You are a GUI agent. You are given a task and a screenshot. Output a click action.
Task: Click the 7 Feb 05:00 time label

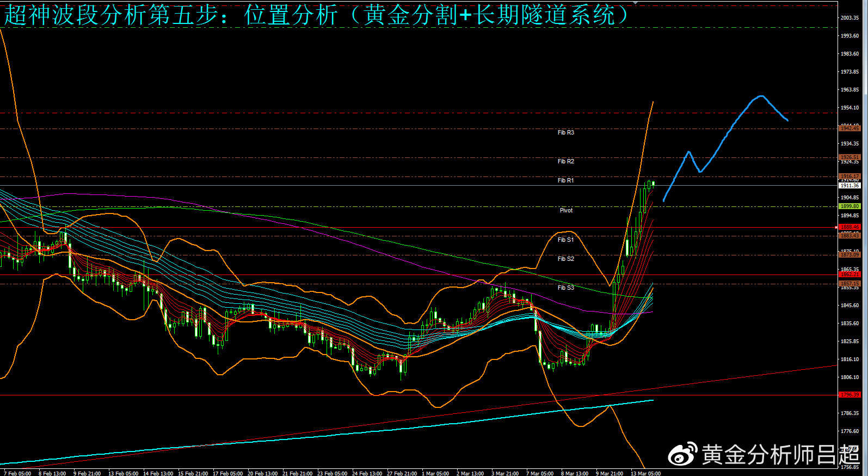pos(17,473)
